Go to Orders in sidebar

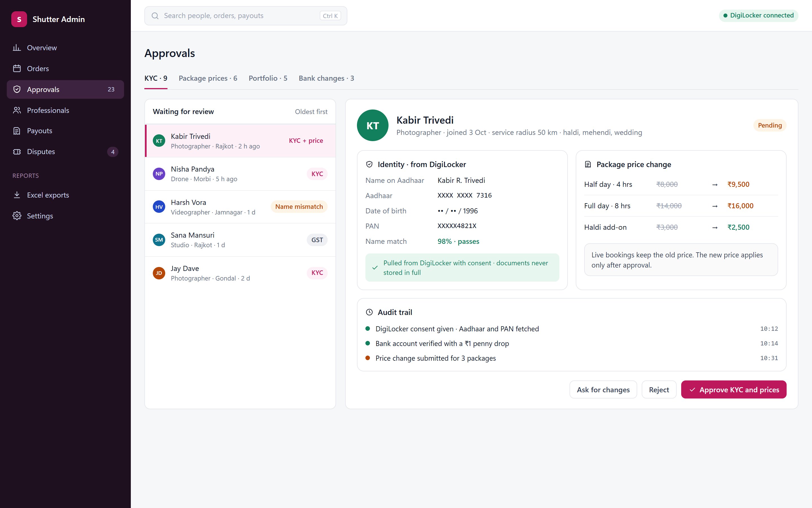click(65, 69)
